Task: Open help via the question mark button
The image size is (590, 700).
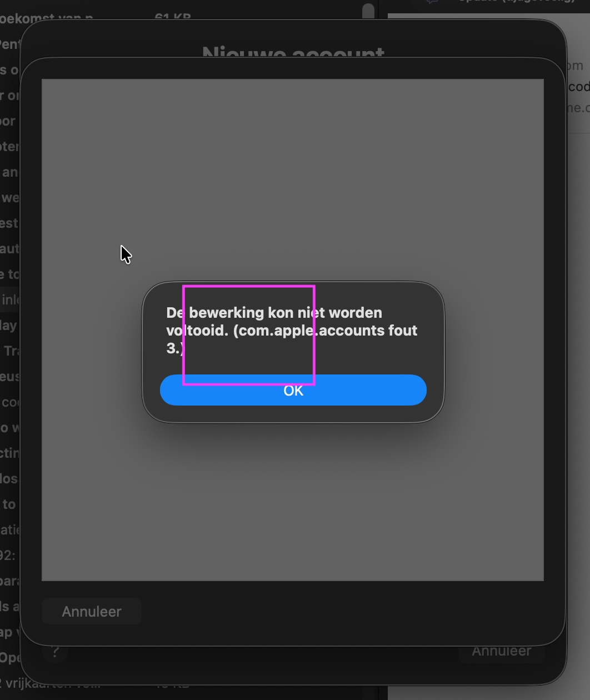Action: (55, 652)
